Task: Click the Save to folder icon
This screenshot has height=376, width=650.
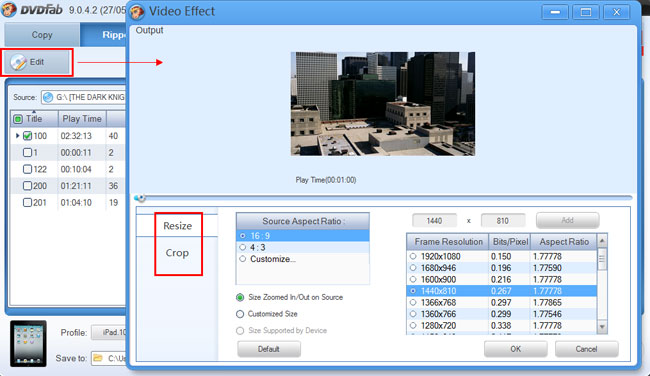Action: point(98,358)
